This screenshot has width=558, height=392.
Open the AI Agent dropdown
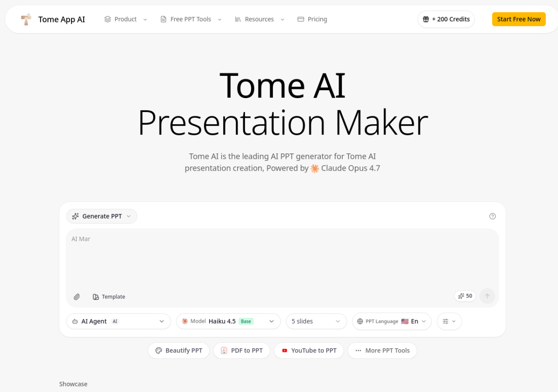[x=119, y=321]
